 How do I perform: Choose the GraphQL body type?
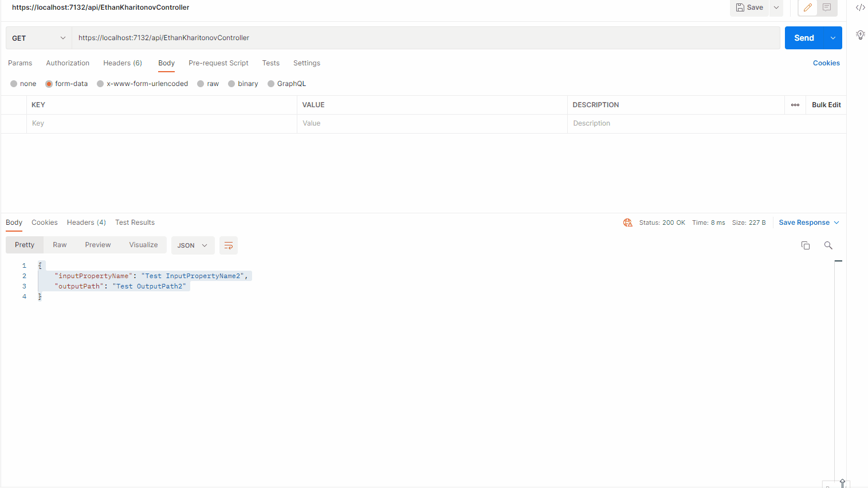point(271,84)
